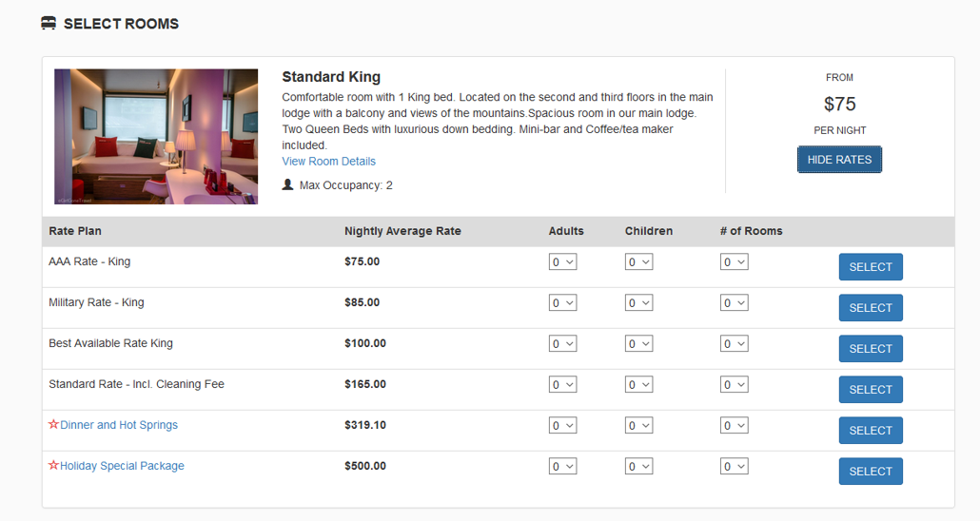The image size is (980, 521).
Task: Click the person icon next to Max Occupancy
Action: tap(287, 184)
